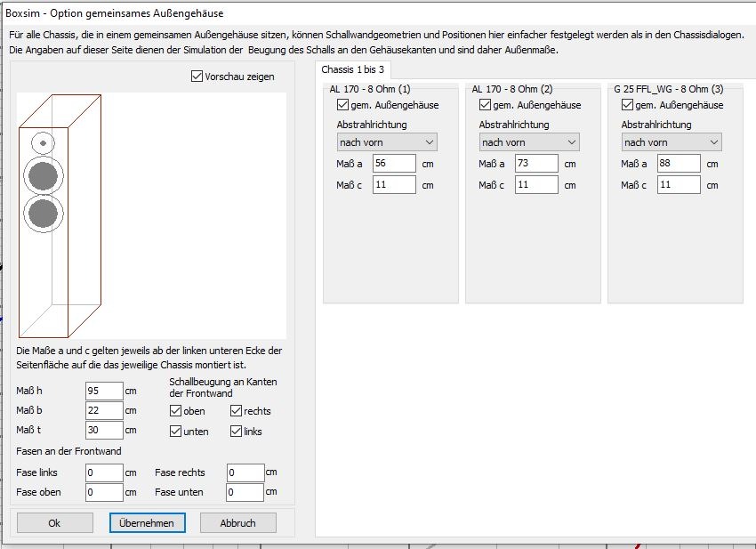Select the Chassis 1 bis 3 tab
Image resolution: width=756 pixels, height=549 pixels.
(353, 69)
